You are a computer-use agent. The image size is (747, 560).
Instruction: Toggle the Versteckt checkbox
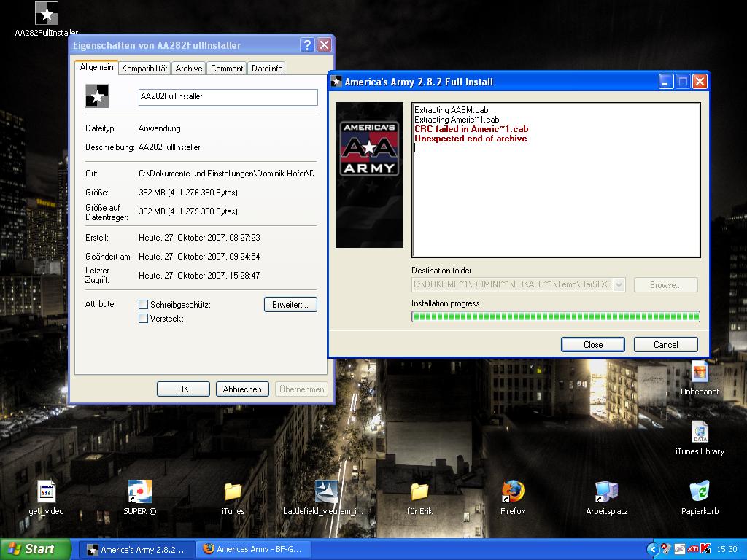pos(143,319)
